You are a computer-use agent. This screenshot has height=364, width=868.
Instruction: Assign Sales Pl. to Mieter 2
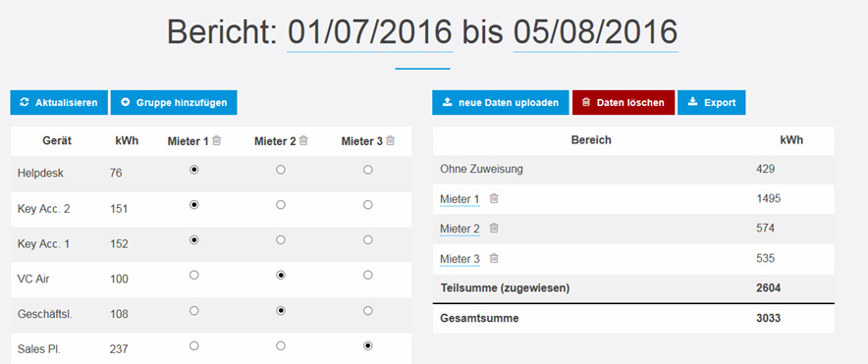[281, 345]
